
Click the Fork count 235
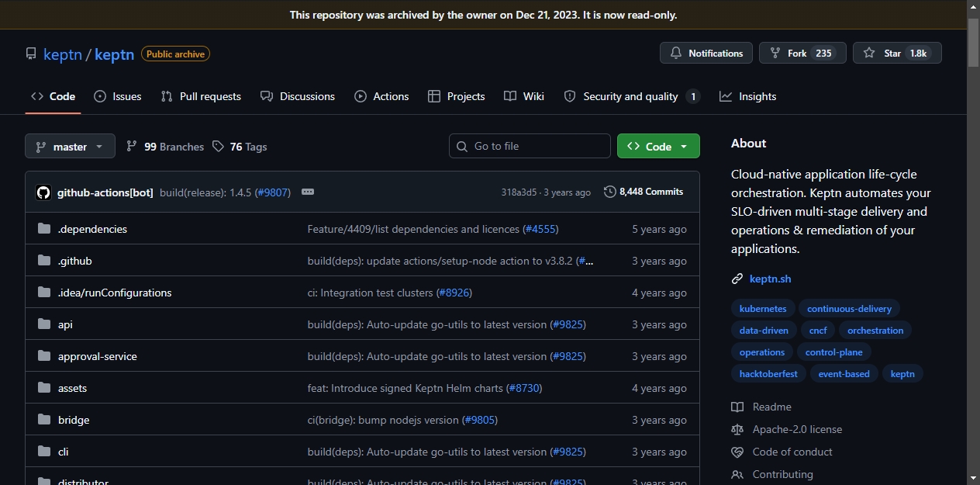[x=823, y=54]
